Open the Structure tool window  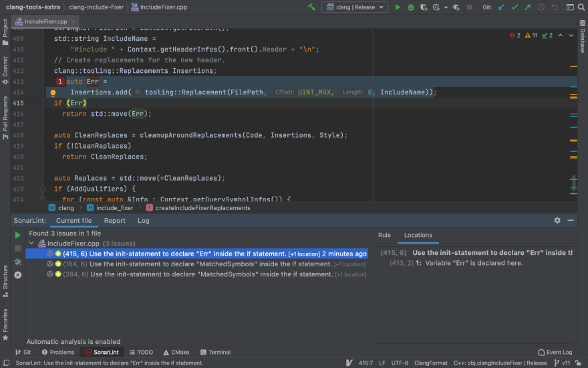5,281
